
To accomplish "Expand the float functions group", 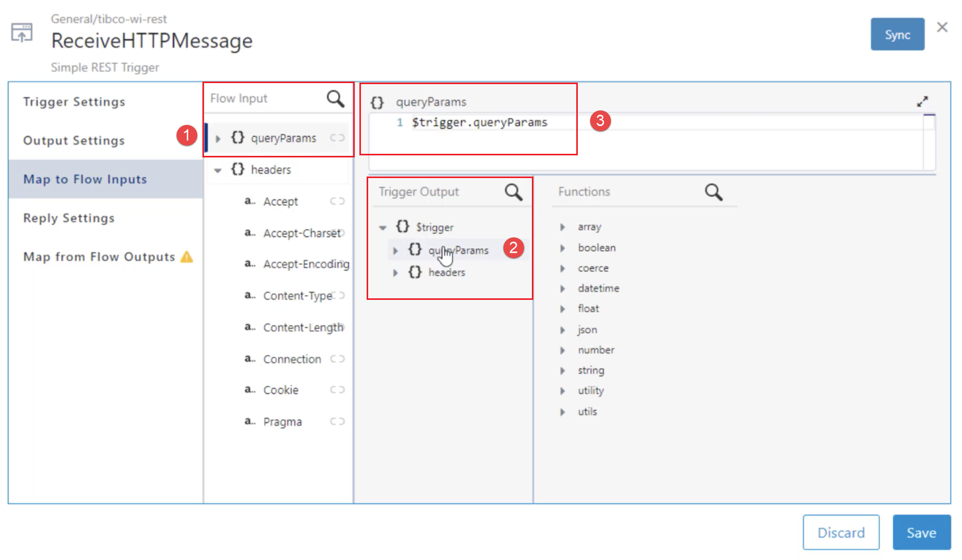I will coord(563,309).
